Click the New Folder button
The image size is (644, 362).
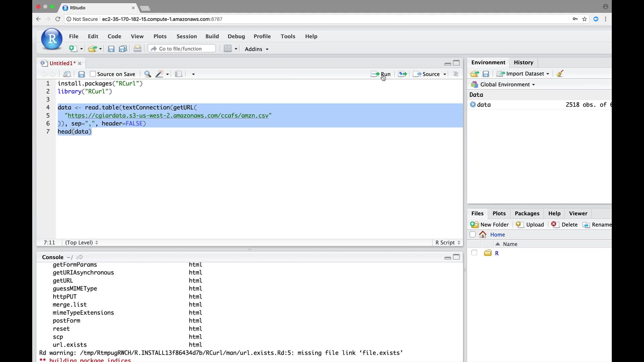click(x=490, y=225)
